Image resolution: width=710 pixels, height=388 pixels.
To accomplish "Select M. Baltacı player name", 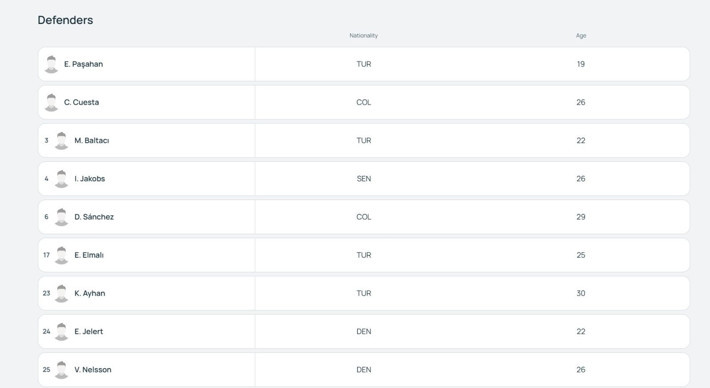I will point(91,140).
